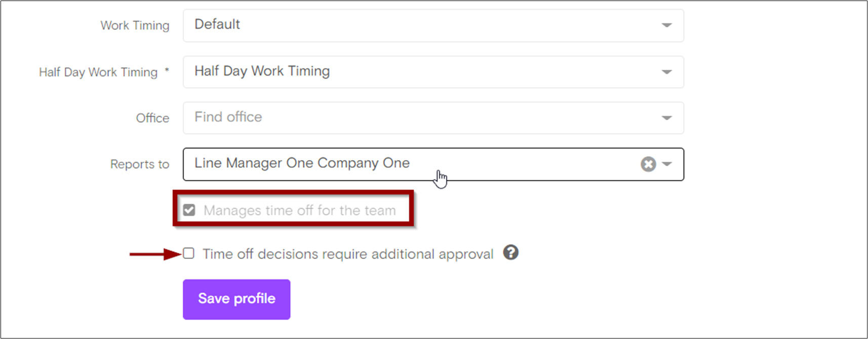Click the Find office input field
Viewport: 868px width, 339px height.
(x=405, y=118)
